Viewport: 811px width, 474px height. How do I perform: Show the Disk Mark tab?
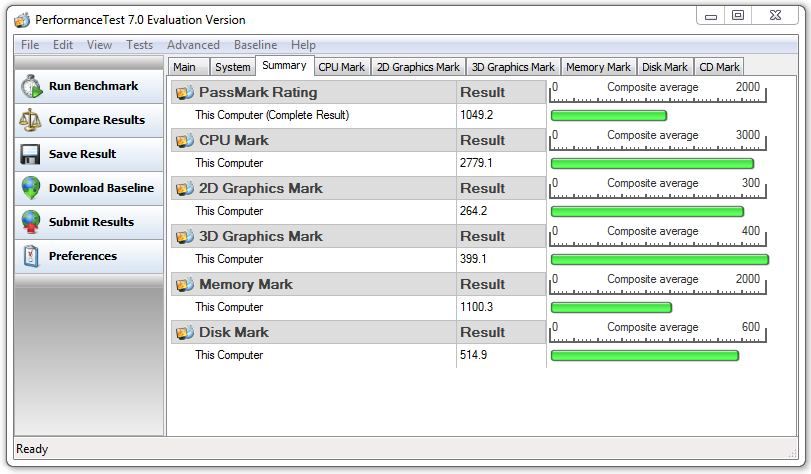tap(665, 67)
